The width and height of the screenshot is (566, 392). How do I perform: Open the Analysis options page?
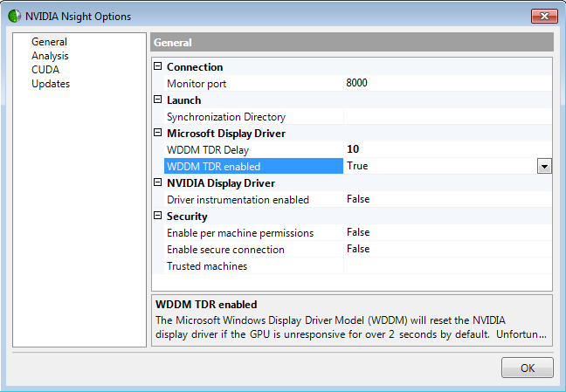coord(50,56)
